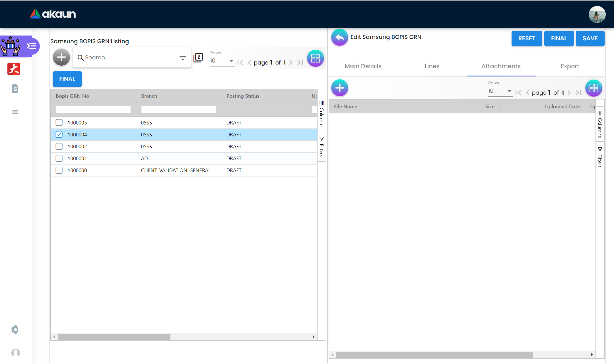Image resolution: width=614 pixels, height=364 pixels.
Task: Click the listing table's horizontal scrollbar
Action: coord(114,337)
